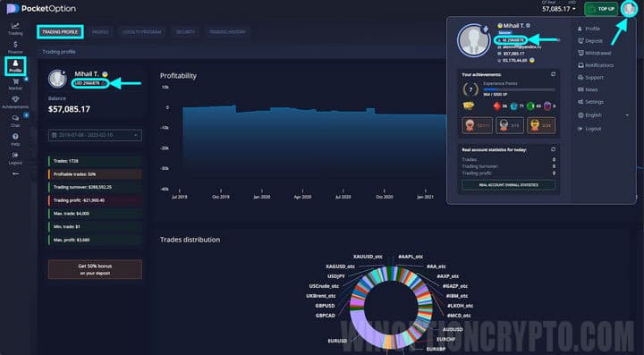
Task: Open first achievement medal badge
Action: 478,125
